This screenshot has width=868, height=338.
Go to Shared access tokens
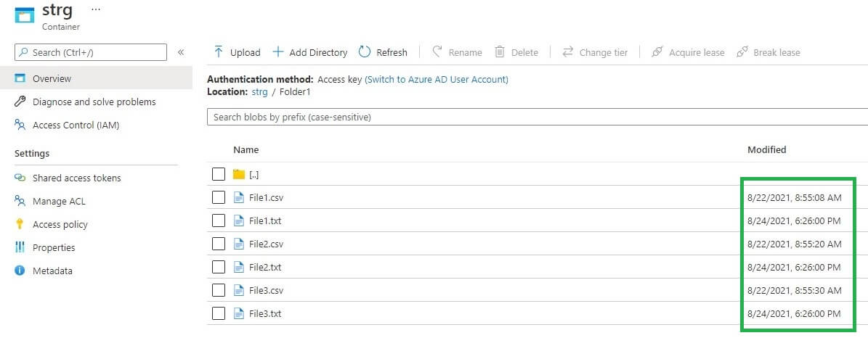pos(76,178)
